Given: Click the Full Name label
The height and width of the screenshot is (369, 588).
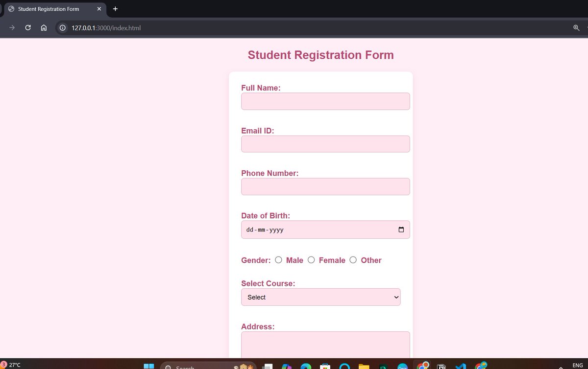Looking at the screenshot, I should pyautogui.click(x=261, y=88).
